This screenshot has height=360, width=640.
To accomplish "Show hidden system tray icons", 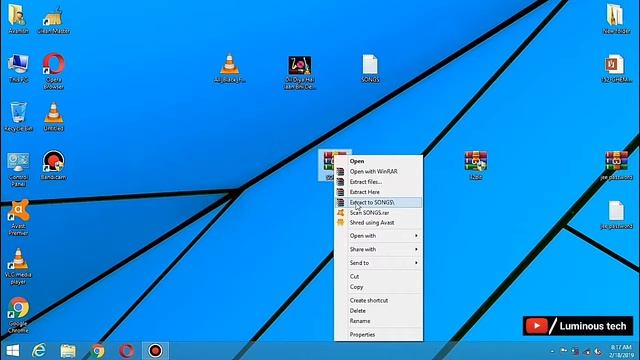I will click(x=552, y=351).
